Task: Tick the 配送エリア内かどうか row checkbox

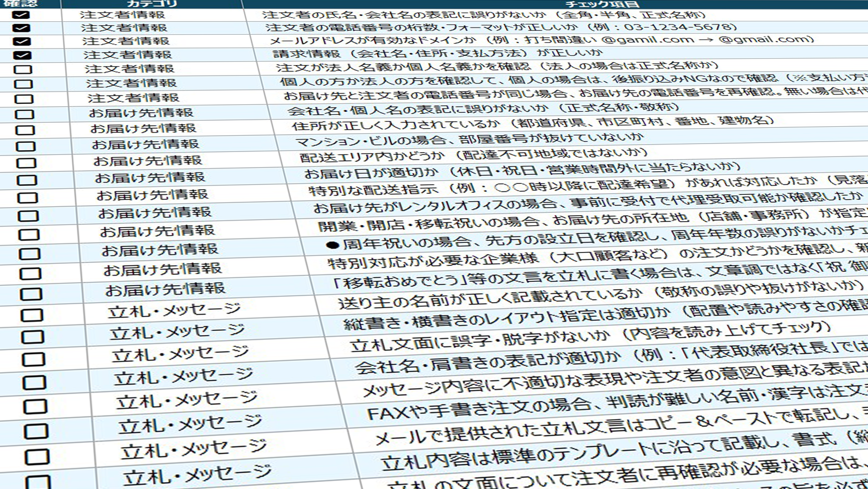Action: click(26, 163)
